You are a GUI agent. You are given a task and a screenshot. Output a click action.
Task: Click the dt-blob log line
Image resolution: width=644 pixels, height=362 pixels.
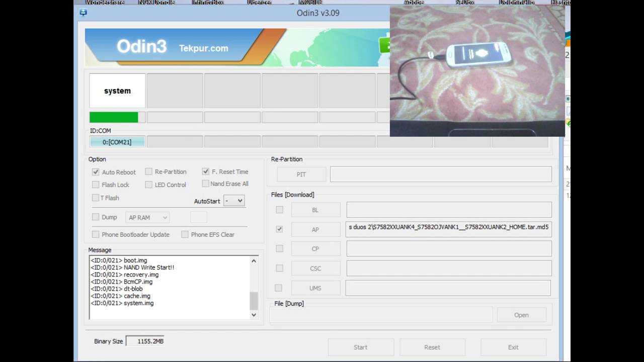(x=117, y=289)
